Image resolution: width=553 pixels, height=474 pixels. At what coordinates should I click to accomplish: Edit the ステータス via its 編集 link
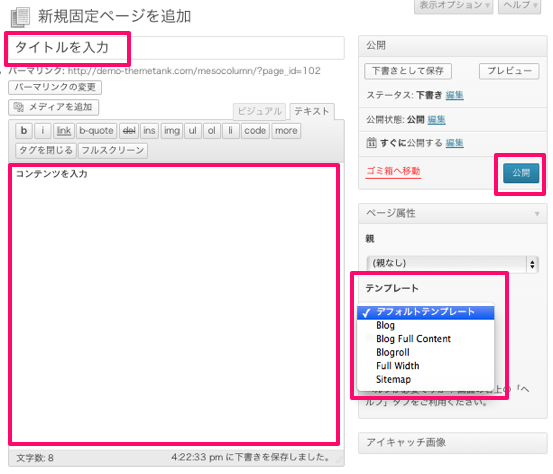455,95
